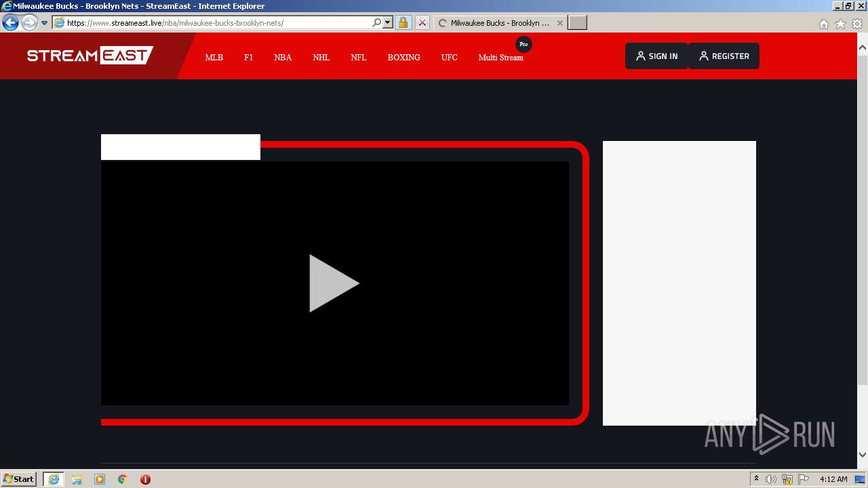Launch Chrome from taskbar
Screen dimensions: 868x488
pos(123,479)
